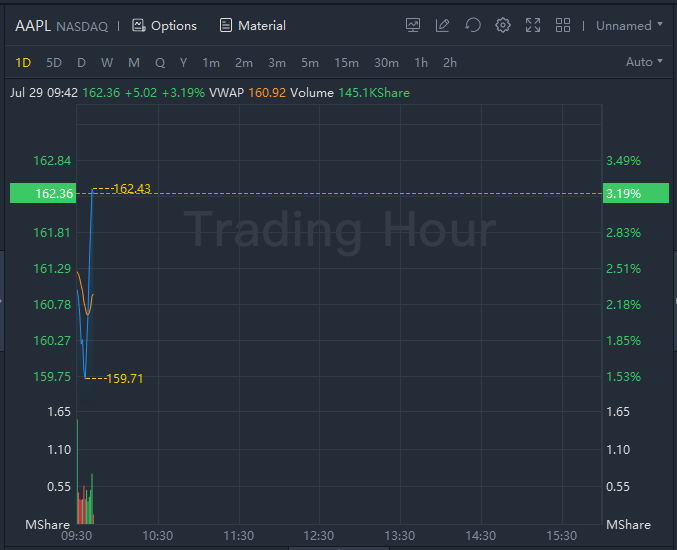Switch to the 15m interval
This screenshot has width=677, height=550.
(x=346, y=63)
